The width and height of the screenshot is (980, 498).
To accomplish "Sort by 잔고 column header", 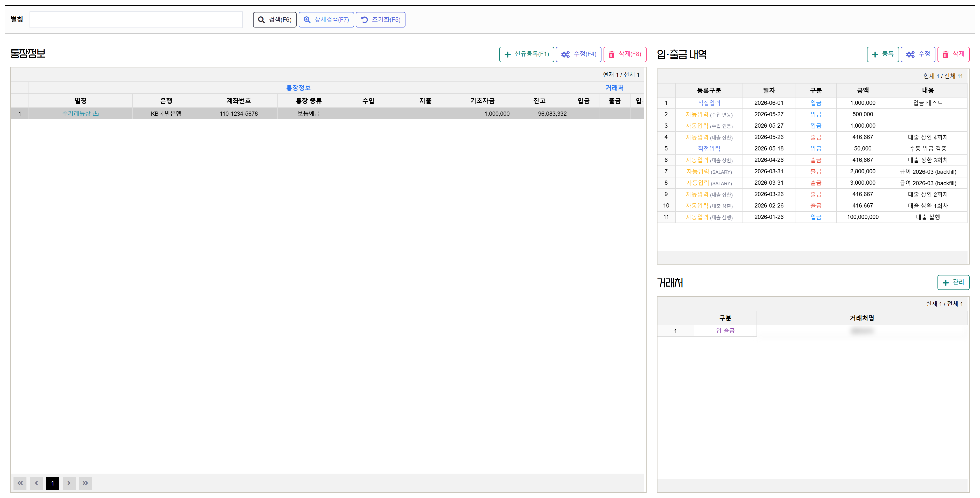I will [539, 101].
